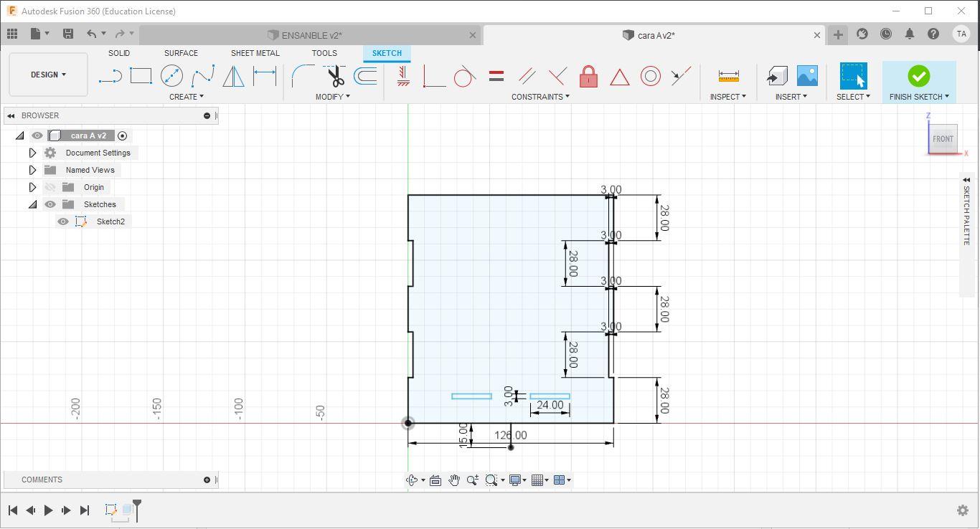Open the INSPECT dropdown menu
Screen dimensions: 980x529
[727, 97]
